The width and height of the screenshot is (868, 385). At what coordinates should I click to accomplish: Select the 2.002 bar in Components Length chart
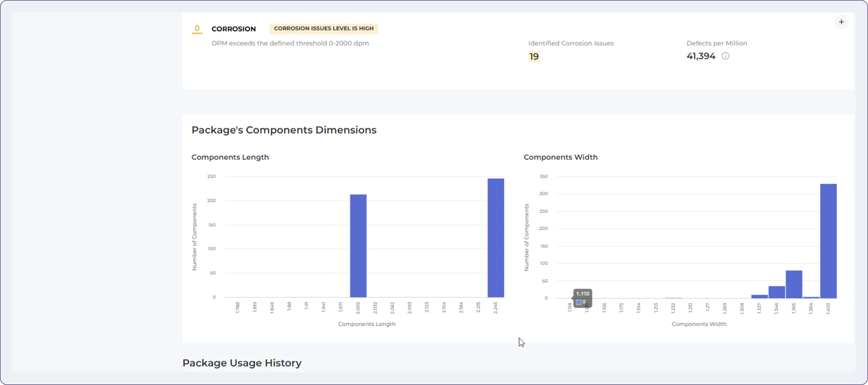(x=358, y=246)
